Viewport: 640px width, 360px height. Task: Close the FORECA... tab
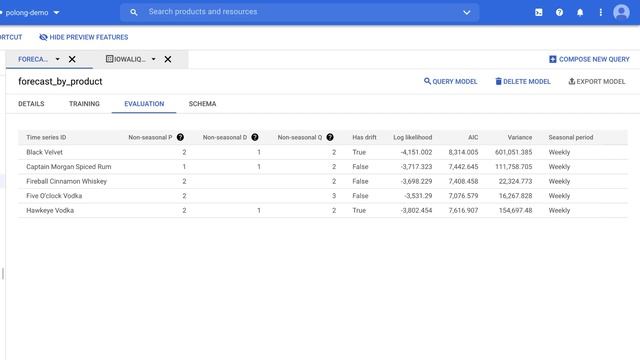(72, 59)
